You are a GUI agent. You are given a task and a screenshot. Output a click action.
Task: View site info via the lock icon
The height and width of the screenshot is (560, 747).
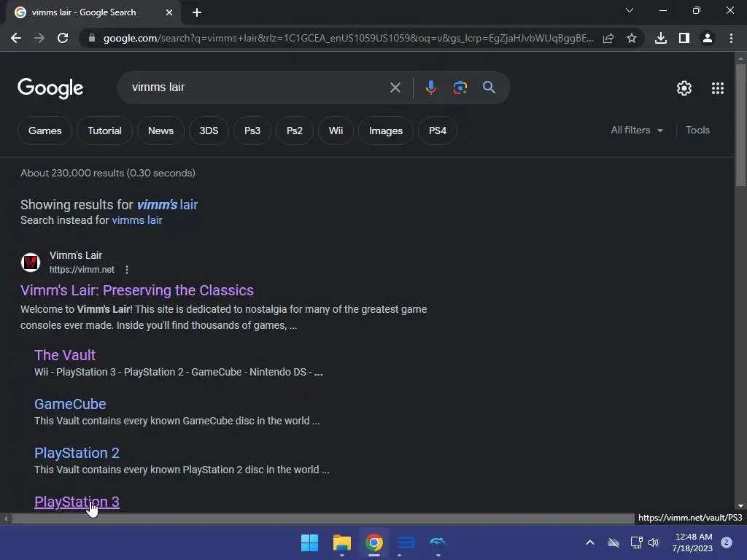pyautogui.click(x=92, y=38)
